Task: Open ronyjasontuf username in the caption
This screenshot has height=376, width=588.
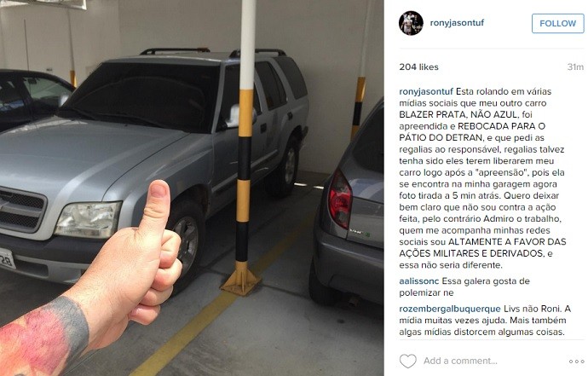Action: (x=426, y=91)
